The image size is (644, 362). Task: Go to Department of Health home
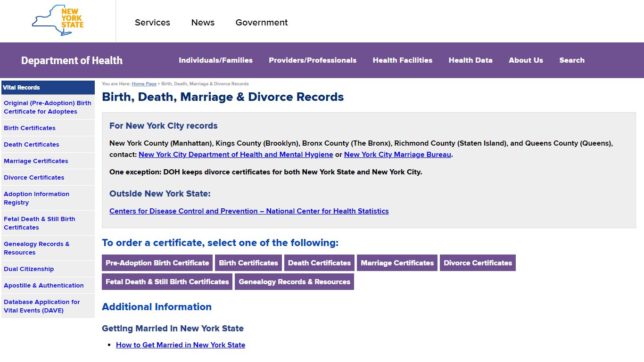[72, 60]
